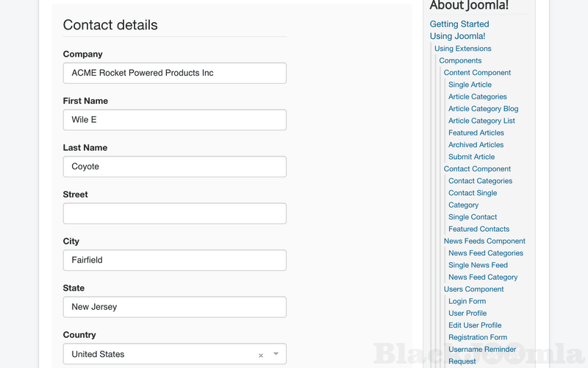The width and height of the screenshot is (588, 368).
Task: Open the Content Component menu entry
Action: [x=477, y=73]
